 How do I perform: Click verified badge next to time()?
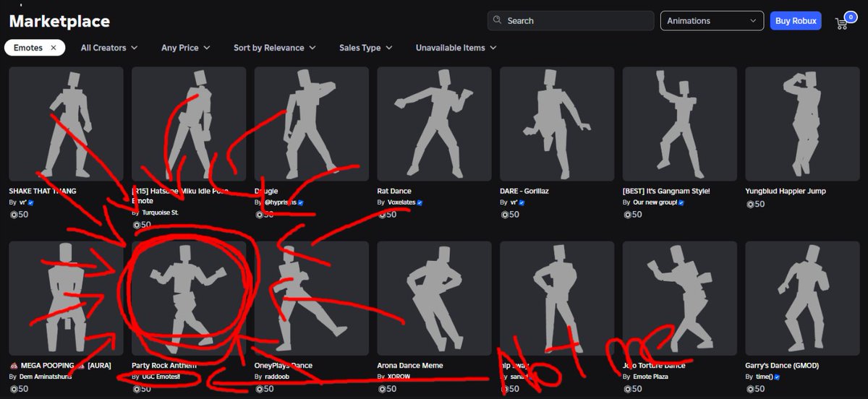pyautogui.click(x=778, y=377)
